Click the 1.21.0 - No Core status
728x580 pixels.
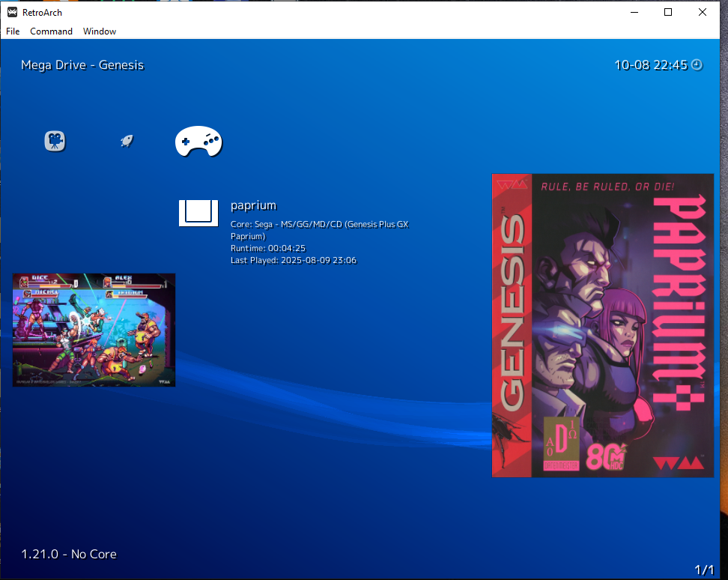[69, 554]
